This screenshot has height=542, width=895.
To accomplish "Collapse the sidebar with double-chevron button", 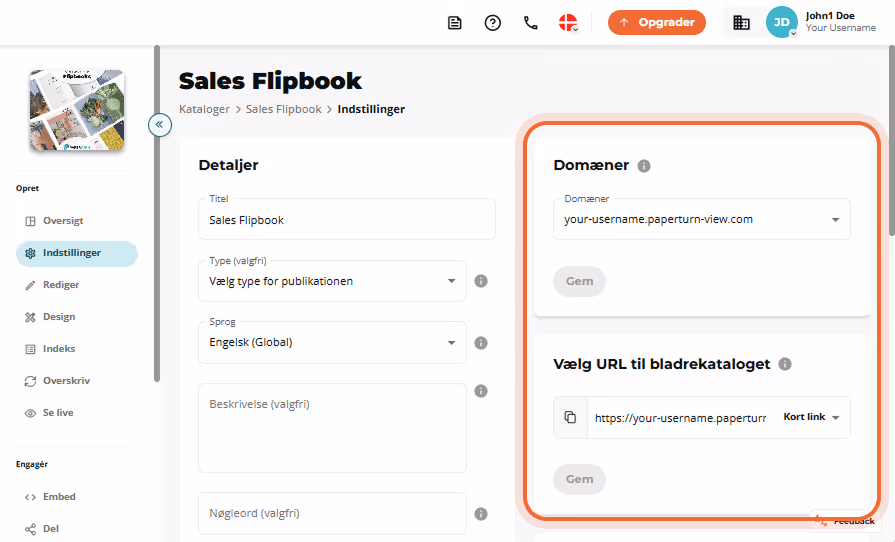I will (x=160, y=124).
